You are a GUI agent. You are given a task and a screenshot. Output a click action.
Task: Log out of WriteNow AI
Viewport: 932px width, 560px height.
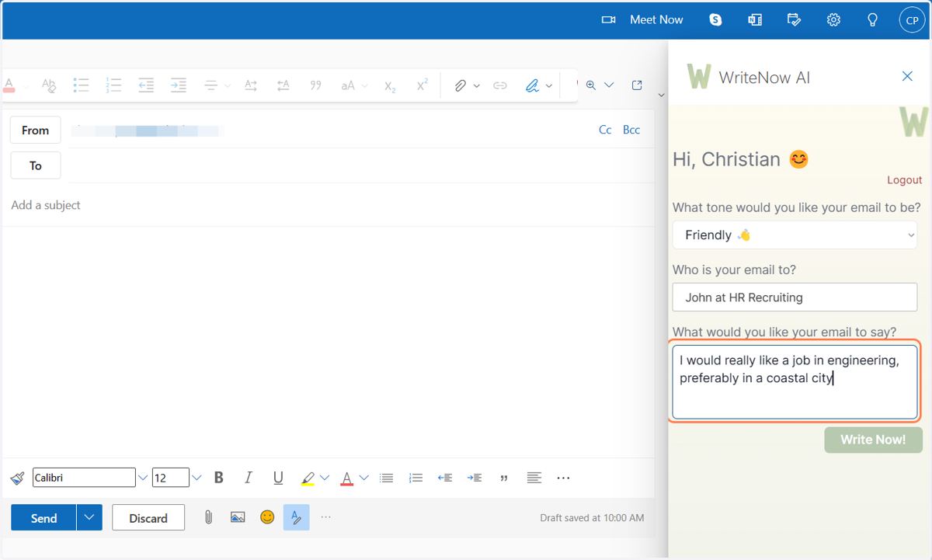[x=905, y=179]
